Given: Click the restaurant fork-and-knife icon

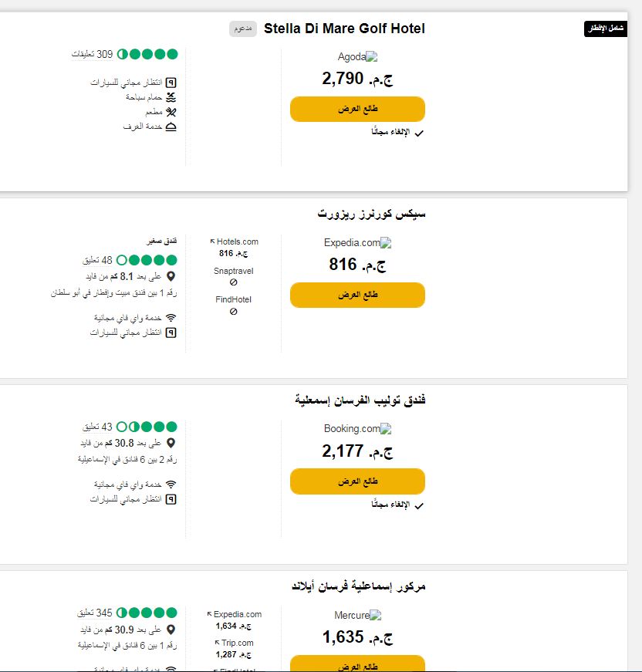Looking at the screenshot, I should (x=171, y=113).
